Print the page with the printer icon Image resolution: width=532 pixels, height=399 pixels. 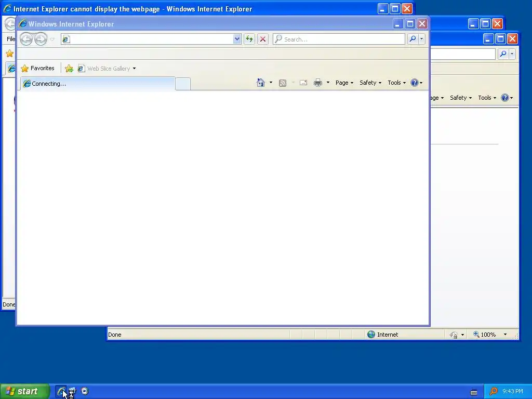[x=318, y=83]
